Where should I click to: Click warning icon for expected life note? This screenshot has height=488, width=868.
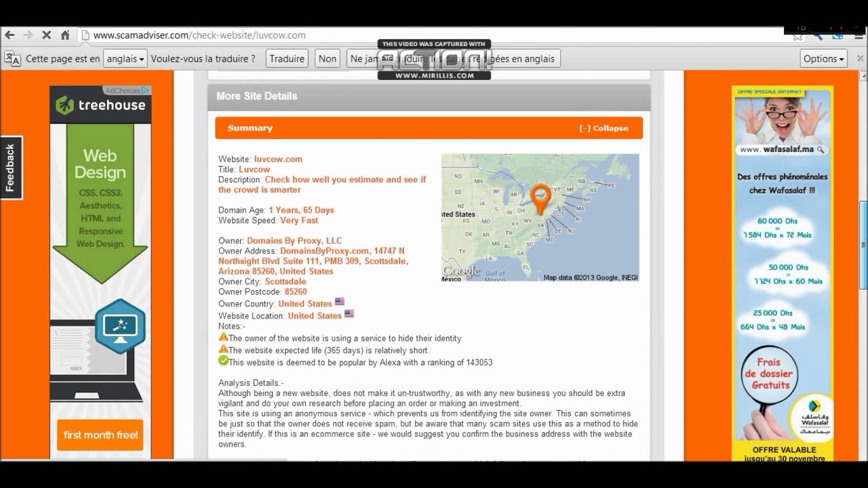pyautogui.click(x=223, y=349)
